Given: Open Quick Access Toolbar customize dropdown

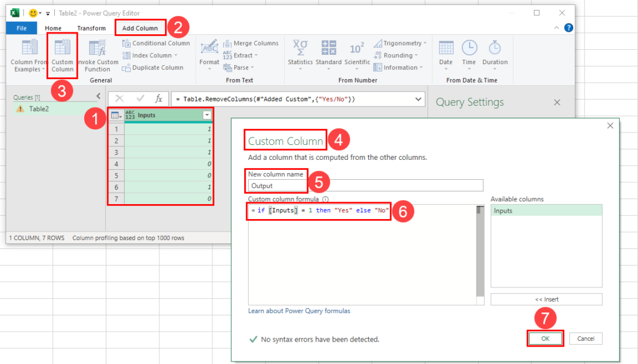Looking at the screenshot, I should (47, 14).
